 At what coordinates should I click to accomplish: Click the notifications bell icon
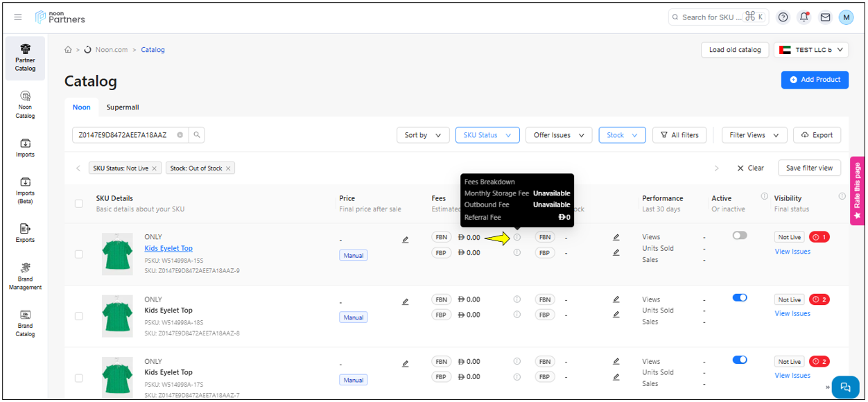(804, 17)
